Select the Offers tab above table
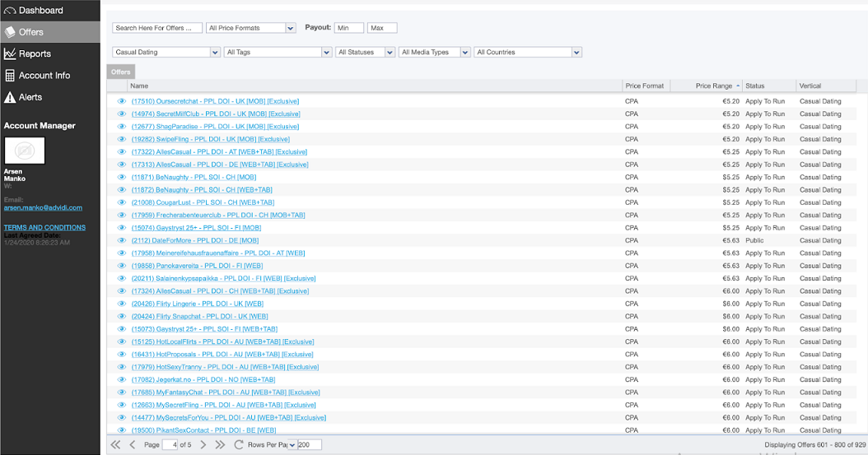Image resolution: width=868 pixels, height=455 pixels. point(121,72)
